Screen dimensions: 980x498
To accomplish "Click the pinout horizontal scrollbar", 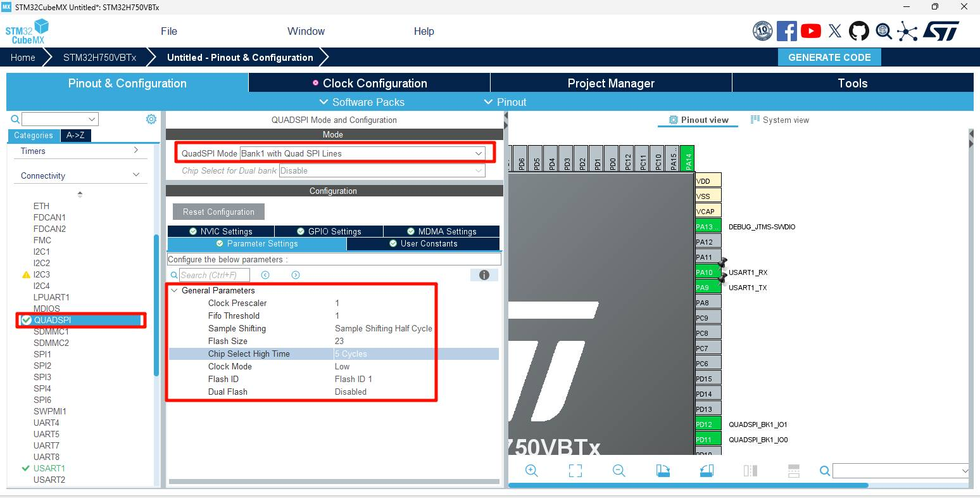I will point(688,486).
